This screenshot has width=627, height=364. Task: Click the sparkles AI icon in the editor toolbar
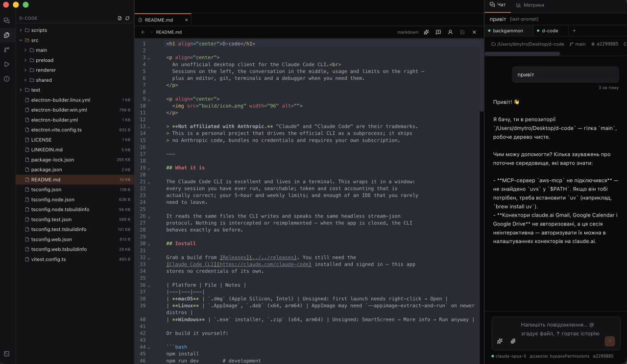click(426, 32)
